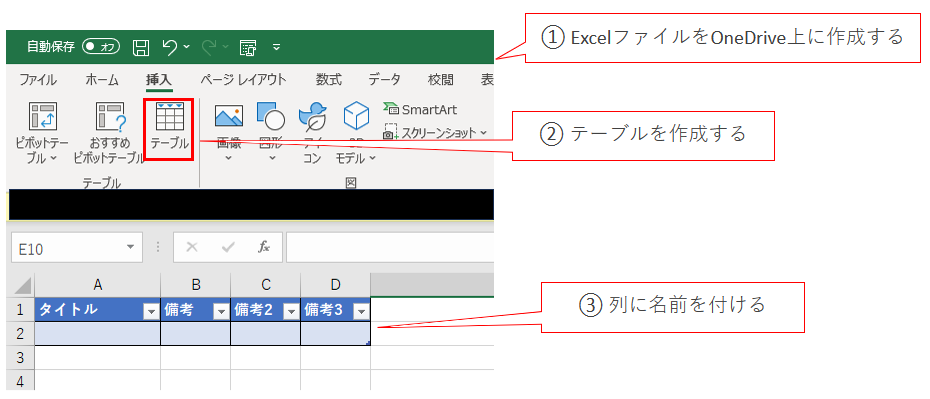Click the 備考2 header cell text
This screenshot has width=930, height=399.
click(253, 309)
